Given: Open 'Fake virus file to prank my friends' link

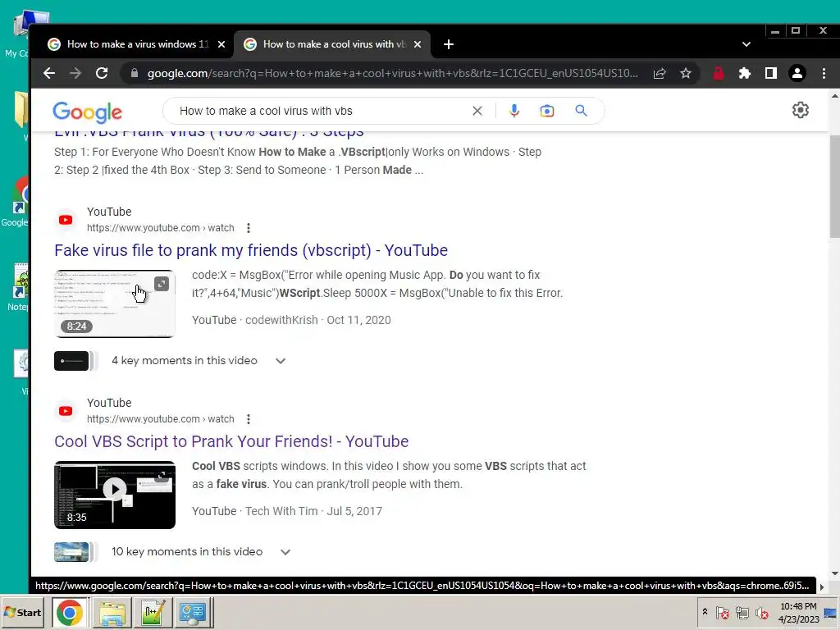Looking at the screenshot, I should (x=251, y=251).
